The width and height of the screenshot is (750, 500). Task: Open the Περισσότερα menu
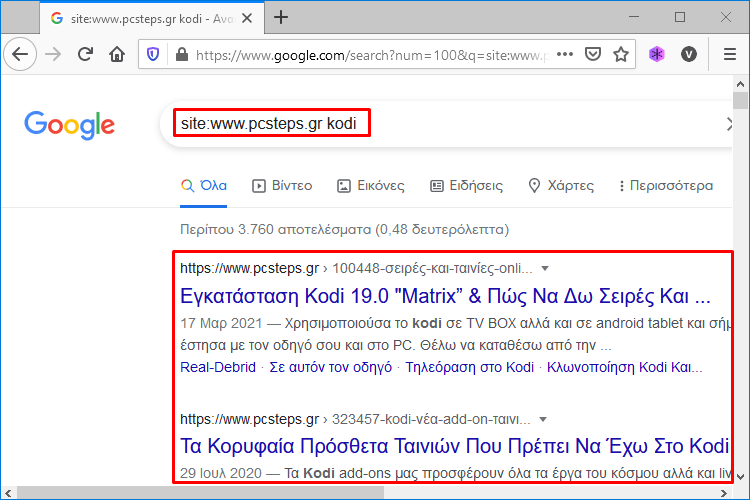pos(666,186)
